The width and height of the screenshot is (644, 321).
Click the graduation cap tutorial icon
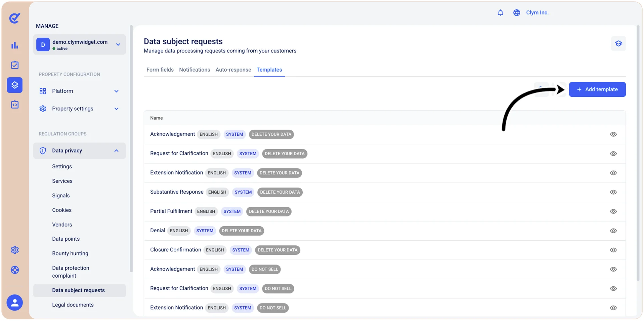(x=618, y=44)
